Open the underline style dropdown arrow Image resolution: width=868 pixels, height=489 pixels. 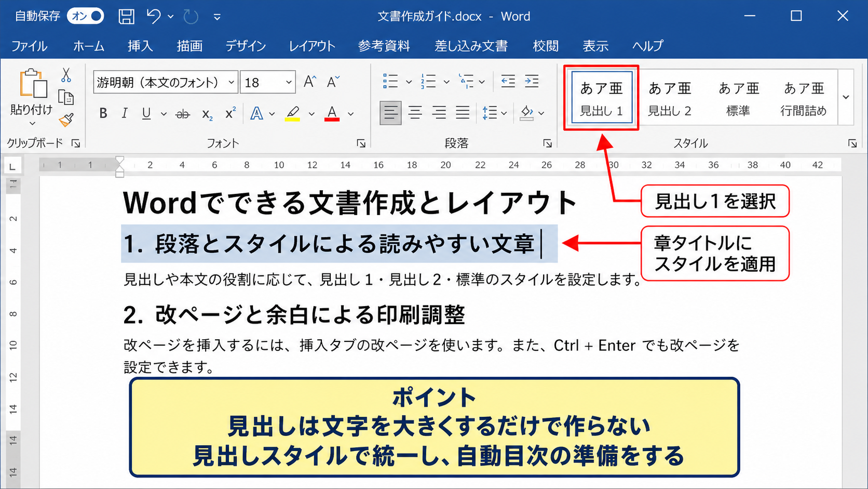pyautogui.click(x=164, y=114)
